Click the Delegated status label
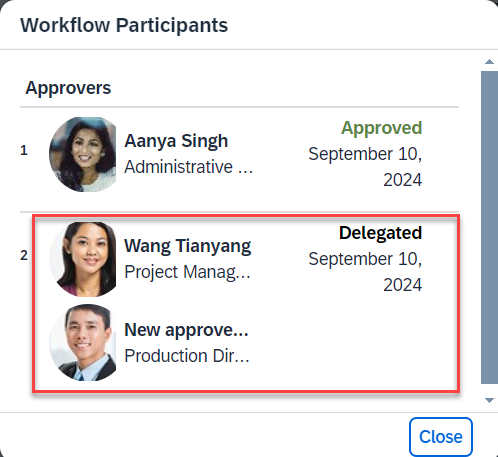This screenshot has width=498, height=457. (380, 233)
